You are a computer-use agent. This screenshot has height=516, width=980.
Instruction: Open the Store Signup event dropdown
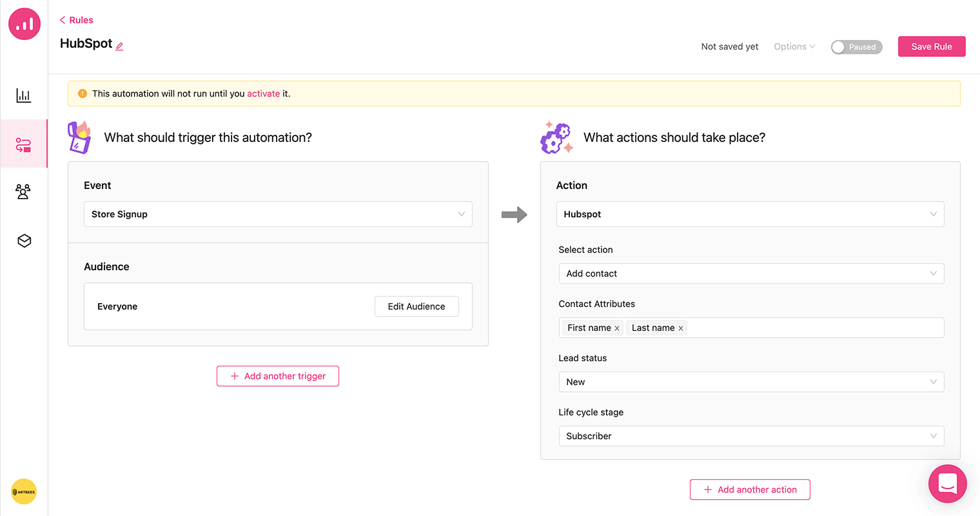278,214
